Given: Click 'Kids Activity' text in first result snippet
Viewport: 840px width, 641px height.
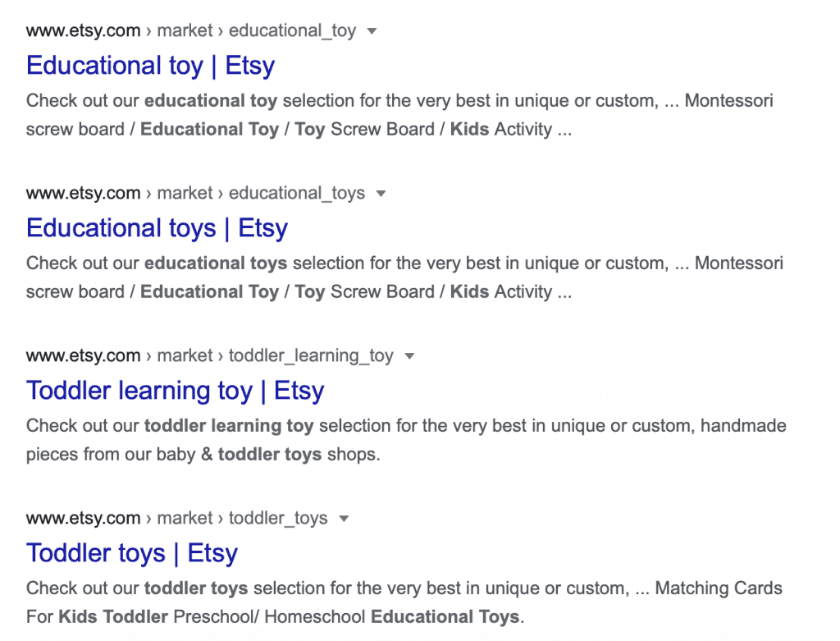Looking at the screenshot, I should pos(500,130).
